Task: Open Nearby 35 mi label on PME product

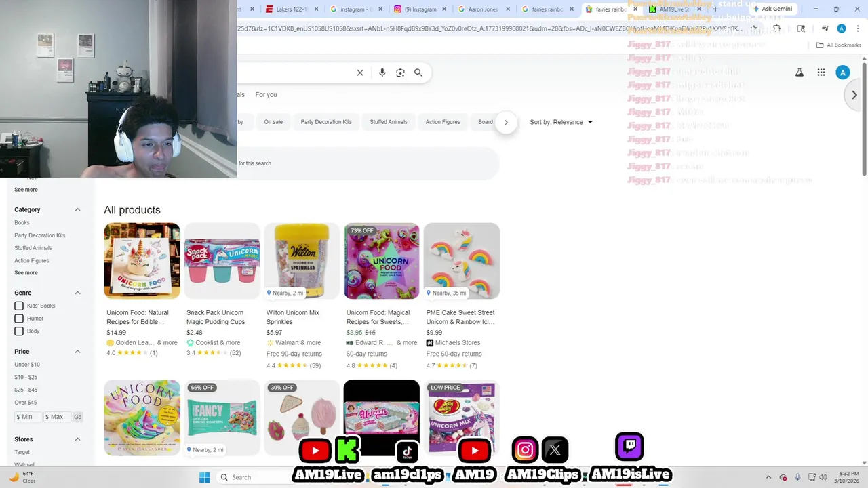Action: tap(446, 293)
